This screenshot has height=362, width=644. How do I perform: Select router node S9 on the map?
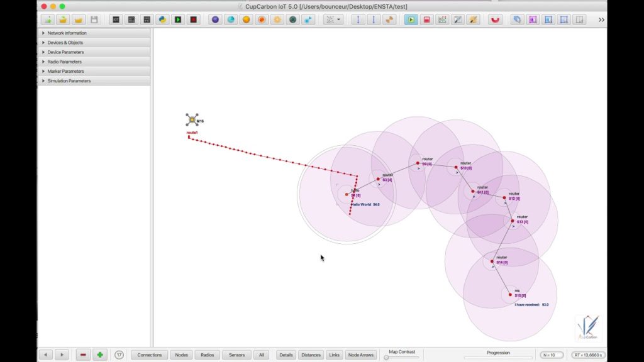418,163
